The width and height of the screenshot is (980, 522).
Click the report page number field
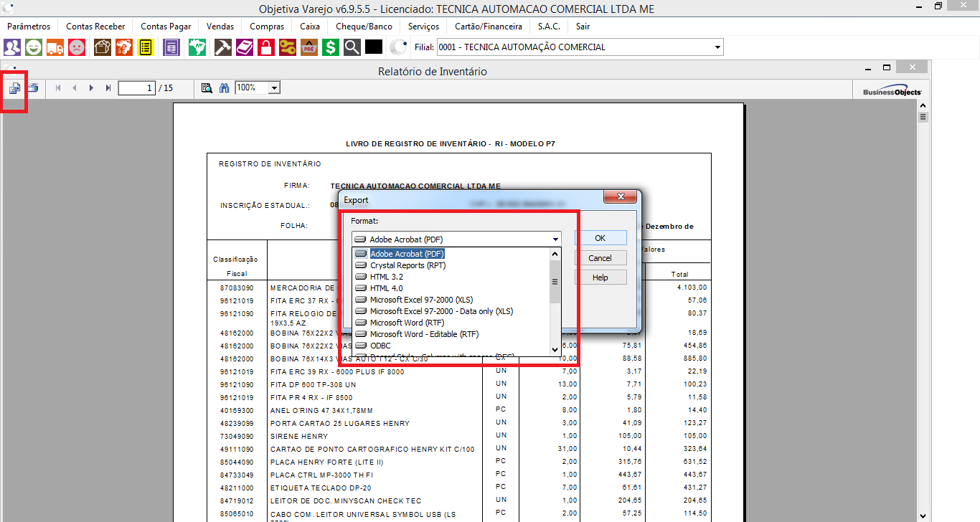pos(138,87)
